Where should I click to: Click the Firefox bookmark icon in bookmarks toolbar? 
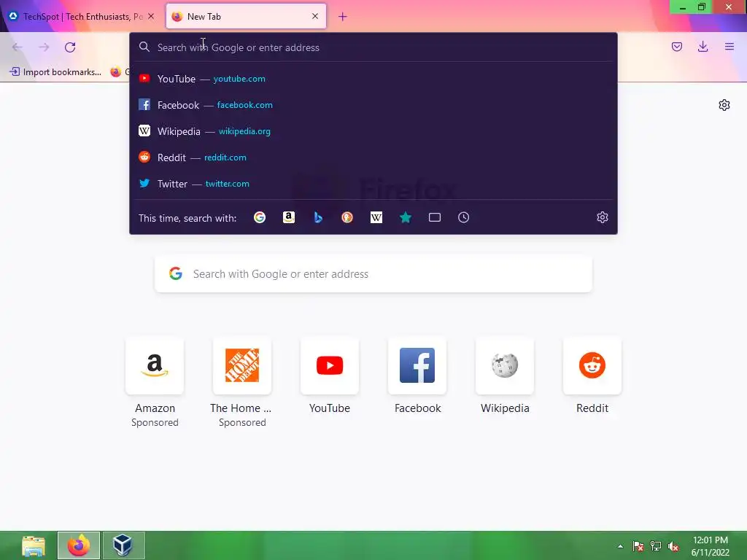[116, 72]
